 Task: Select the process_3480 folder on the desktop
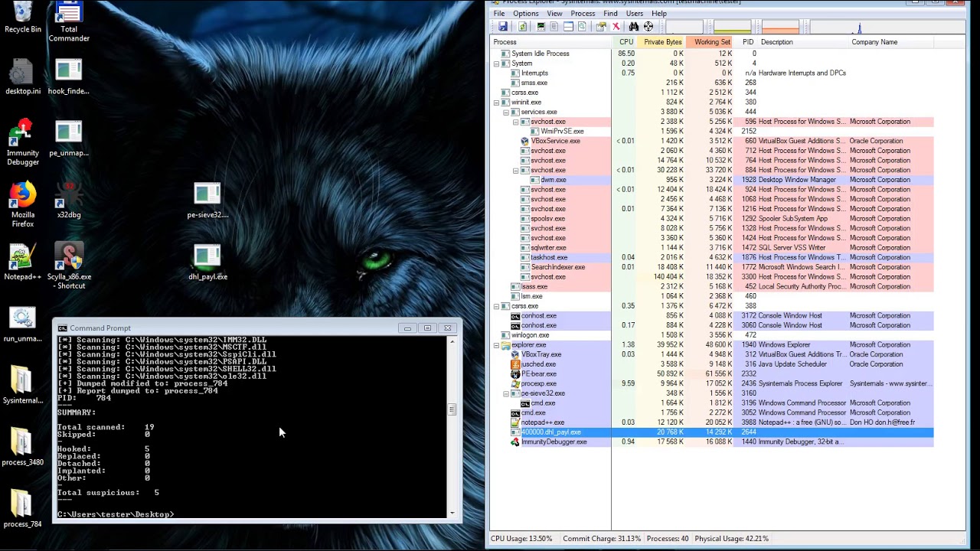23,447
